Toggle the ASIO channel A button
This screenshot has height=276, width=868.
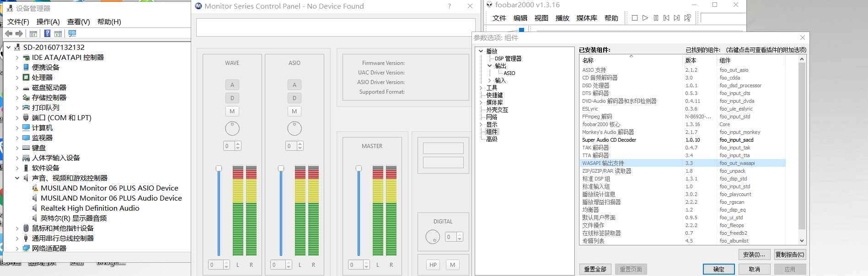point(295,85)
